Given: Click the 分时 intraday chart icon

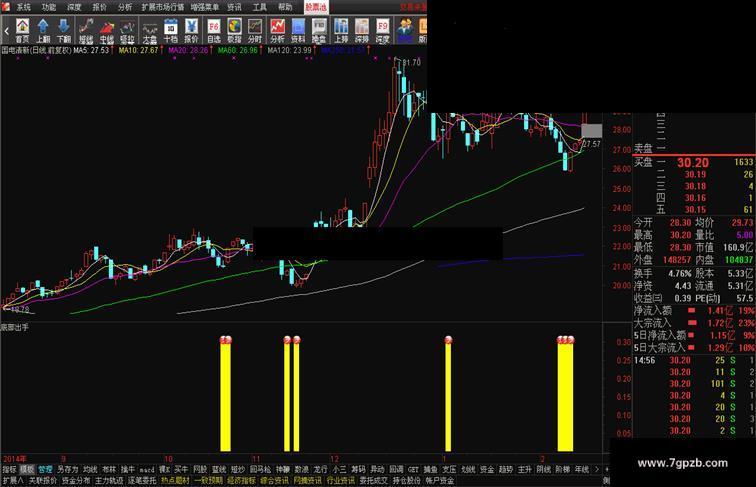Looking at the screenshot, I should 255,30.
